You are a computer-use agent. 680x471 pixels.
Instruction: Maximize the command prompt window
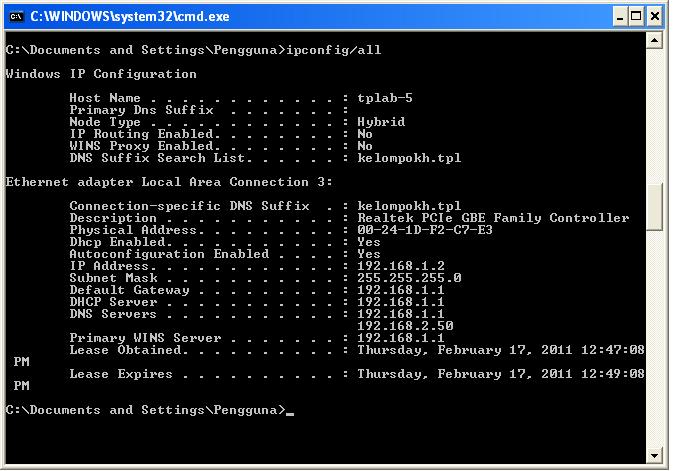(636, 17)
